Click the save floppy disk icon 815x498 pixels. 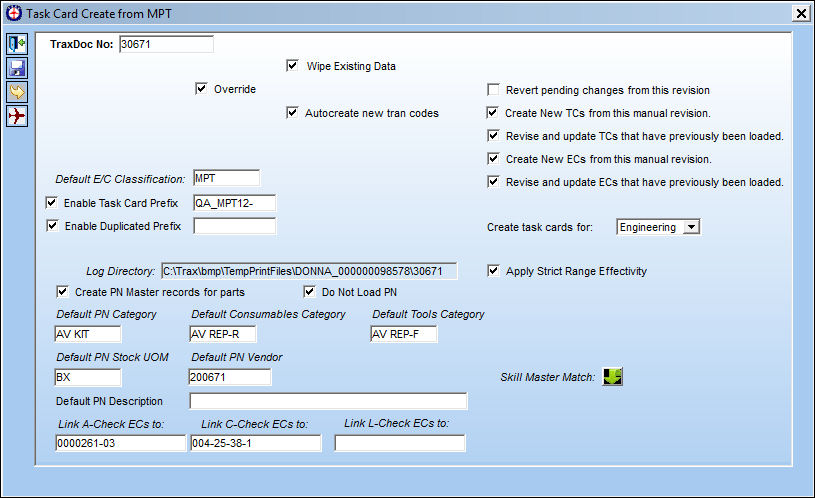[x=17, y=68]
